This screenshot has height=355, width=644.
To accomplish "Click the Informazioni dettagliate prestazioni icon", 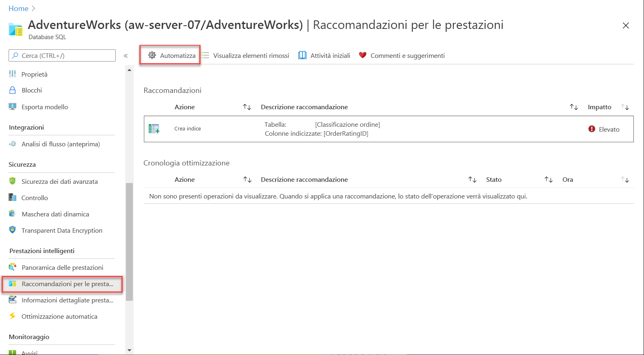I will pos(13,300).
